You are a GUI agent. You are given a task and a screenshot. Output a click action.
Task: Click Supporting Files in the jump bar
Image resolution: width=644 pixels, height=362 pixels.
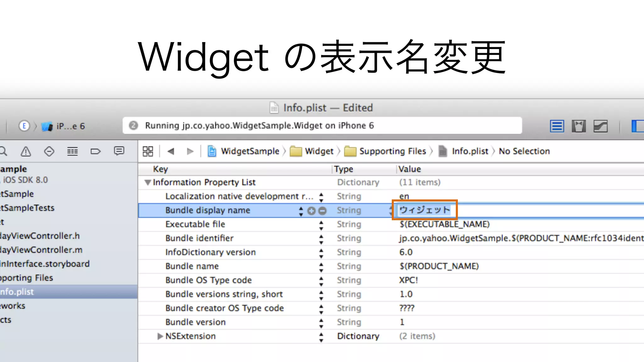385,151
